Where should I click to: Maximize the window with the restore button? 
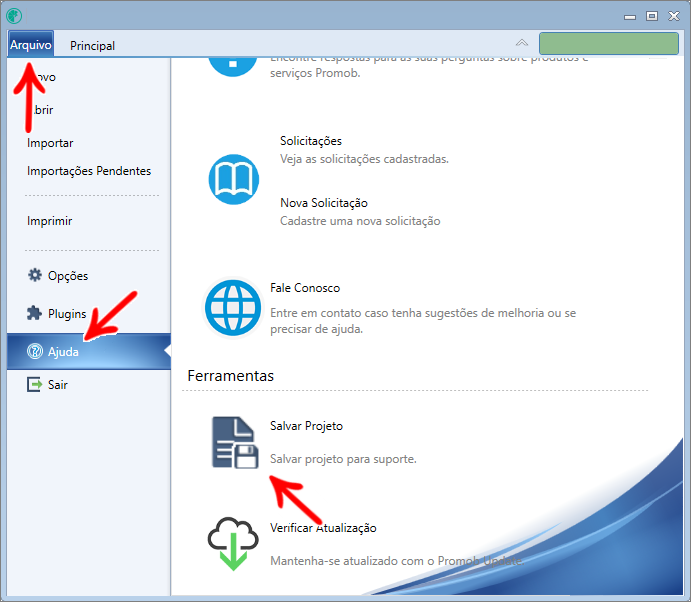(x=652, y=16)
